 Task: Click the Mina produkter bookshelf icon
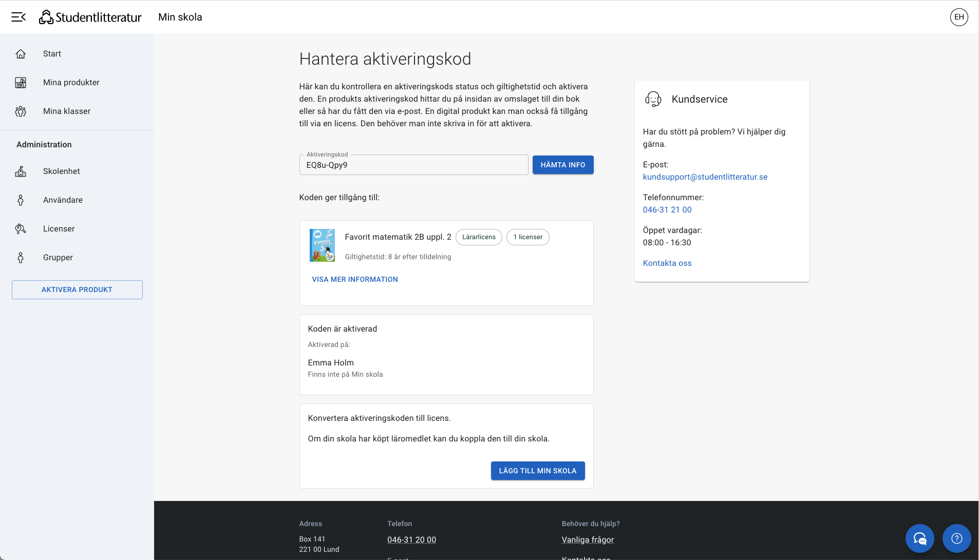(x=21, y=83)
